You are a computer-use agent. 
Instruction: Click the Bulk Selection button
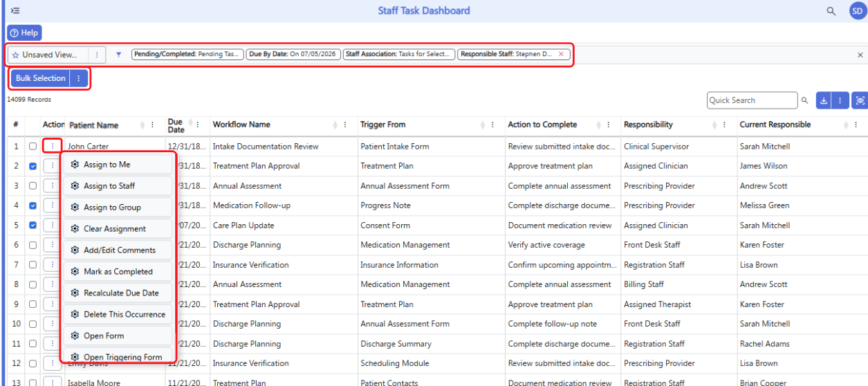tap(41, 78)
